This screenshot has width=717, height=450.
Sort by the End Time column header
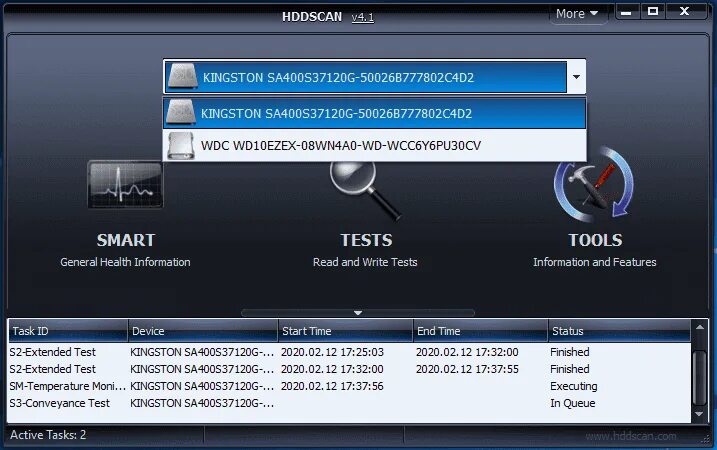(481, 331)
